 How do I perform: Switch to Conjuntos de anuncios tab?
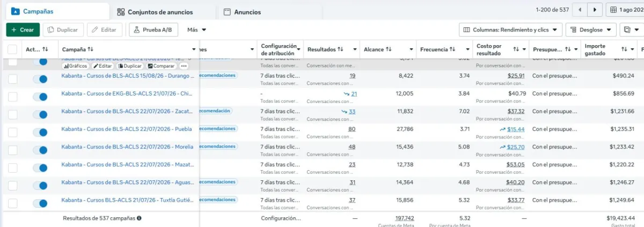[x=155, y=12]
